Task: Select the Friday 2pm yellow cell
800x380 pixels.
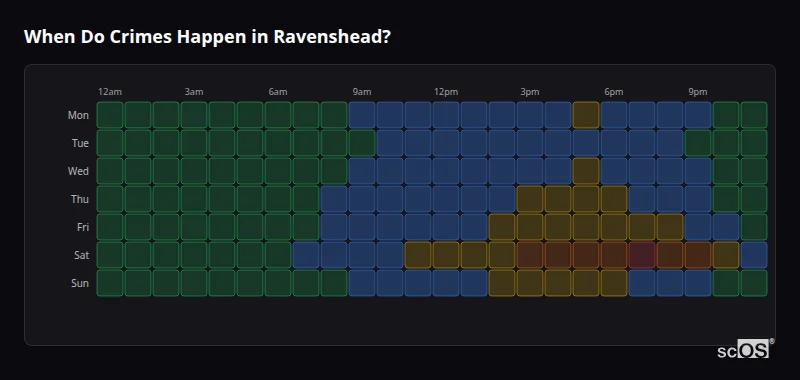Action: click(x=502, y=227)
